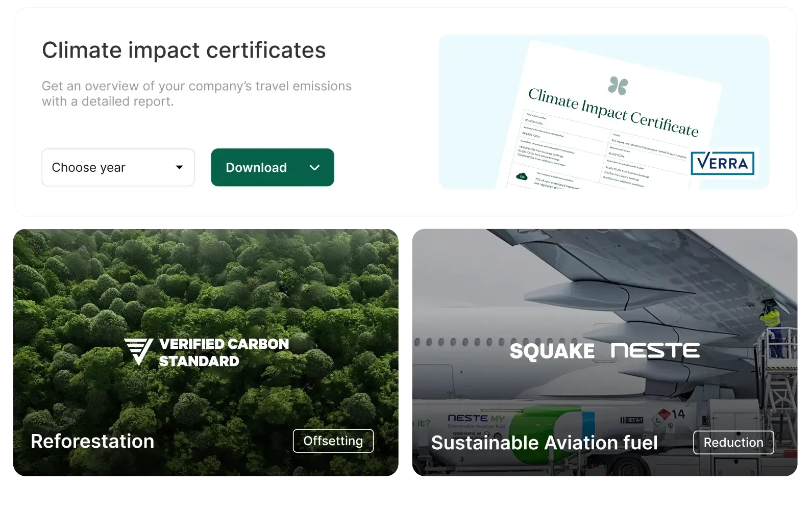Click the SQUAKE logo
The height and width of the screenshot is (513, 812).
click(x=552, y=351)
